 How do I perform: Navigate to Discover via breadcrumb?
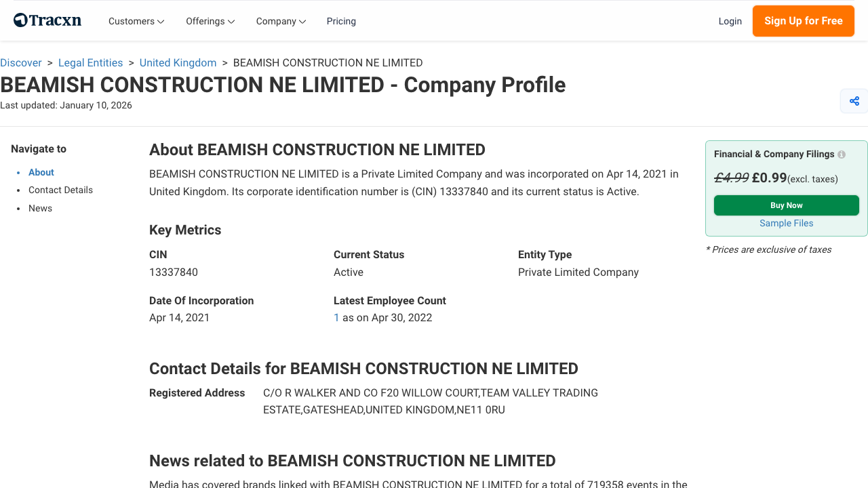pos(21,62)
